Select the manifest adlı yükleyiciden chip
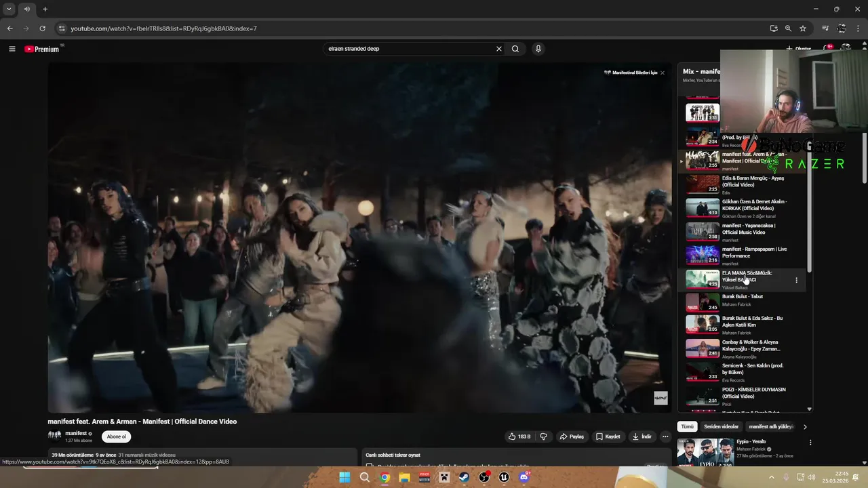 coord(772,427)
